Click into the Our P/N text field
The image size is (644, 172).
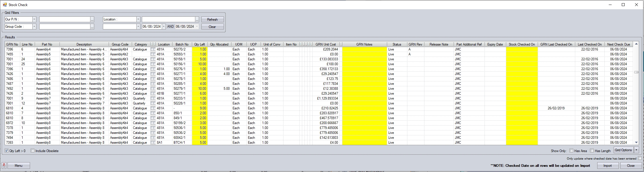[x=65, y=19]
